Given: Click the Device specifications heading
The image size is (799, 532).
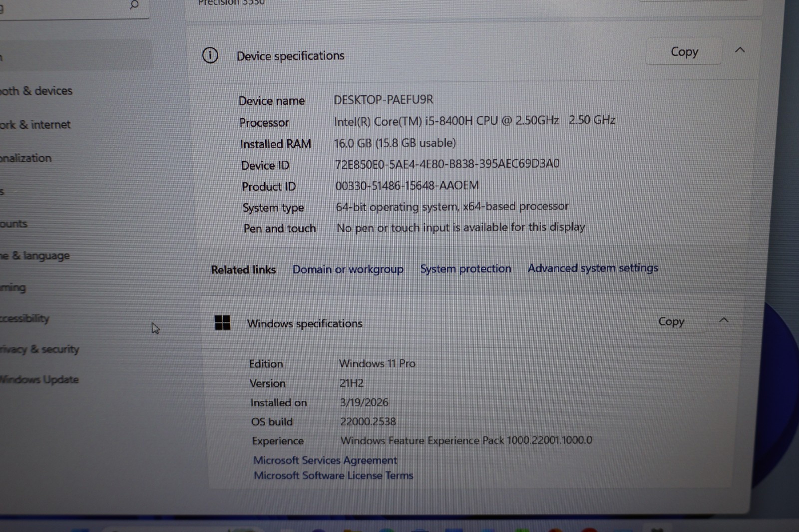Looking at the screenshot, I should [291, 56].
